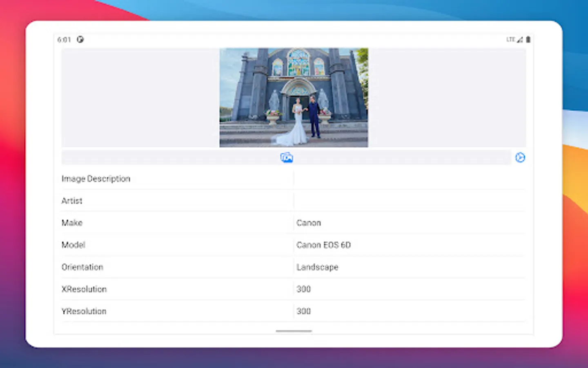588x368 pixels.
Task: Click the blue play arrow icon
Action: click(x=520, y=157)
